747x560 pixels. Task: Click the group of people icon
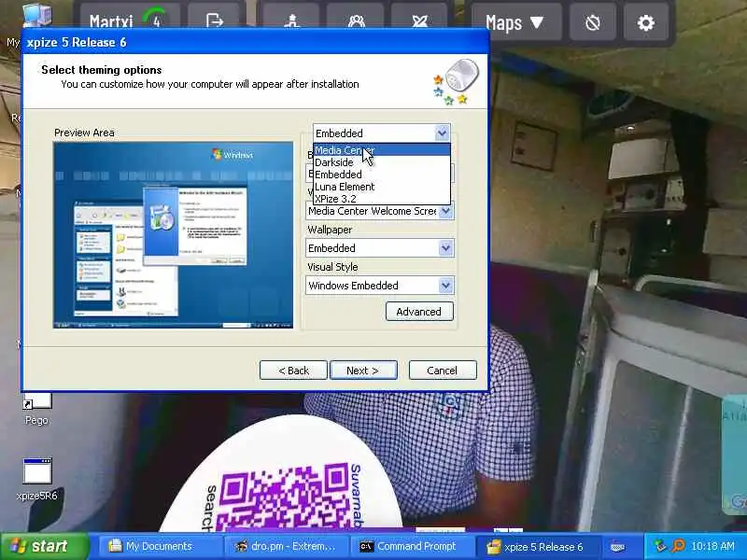pos(356,20)
